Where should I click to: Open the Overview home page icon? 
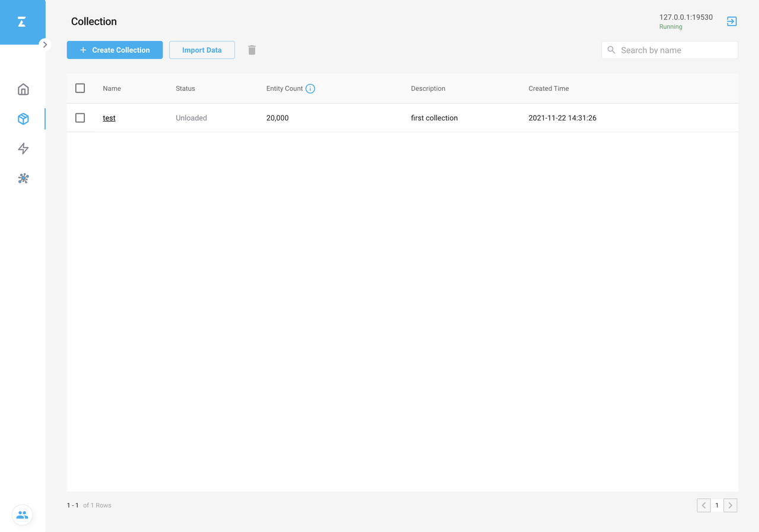23,89
